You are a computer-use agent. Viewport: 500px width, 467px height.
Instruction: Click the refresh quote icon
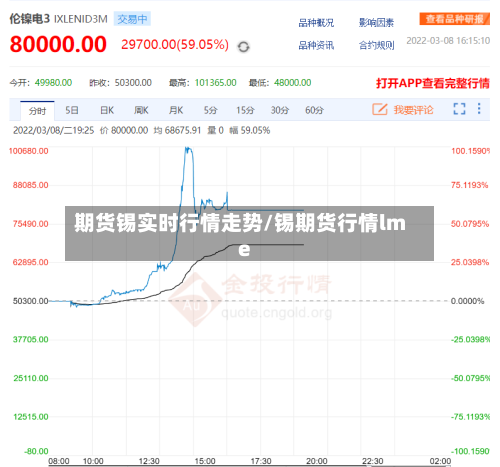243,47
